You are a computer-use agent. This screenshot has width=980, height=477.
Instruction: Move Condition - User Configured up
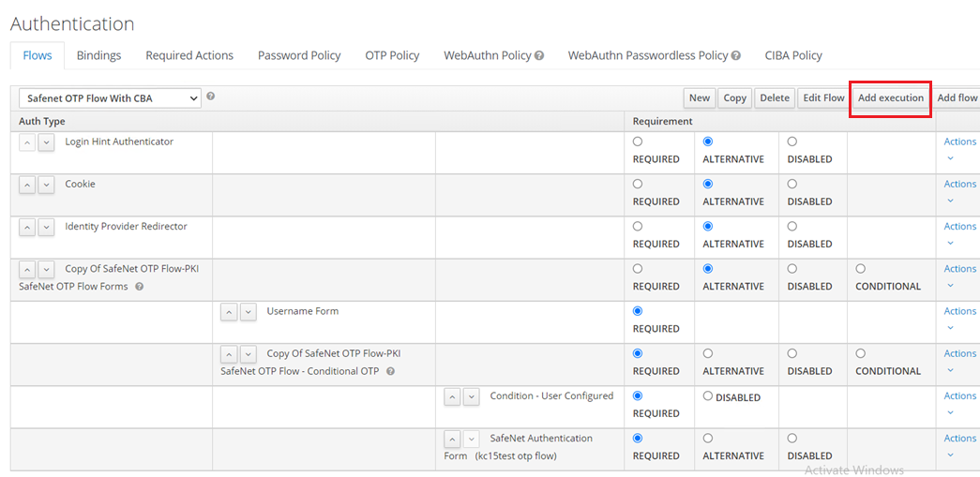tap(452, 396)
